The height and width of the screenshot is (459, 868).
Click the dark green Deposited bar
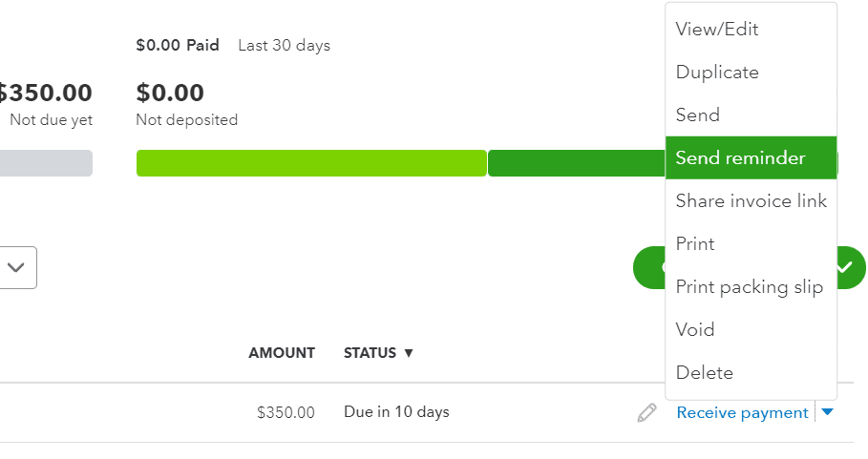pyautogui.click(x=576, y=163)
